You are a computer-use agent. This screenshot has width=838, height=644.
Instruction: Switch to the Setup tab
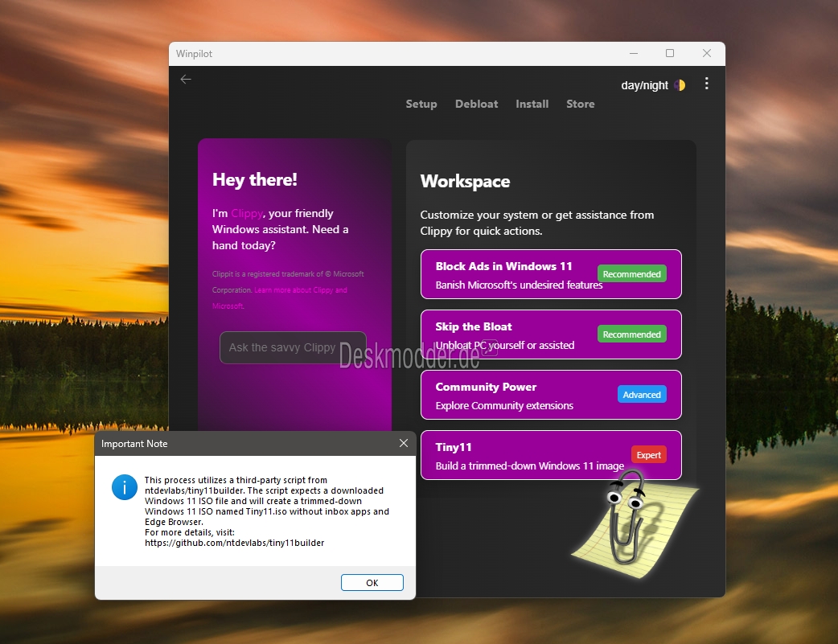pos(421,104)
